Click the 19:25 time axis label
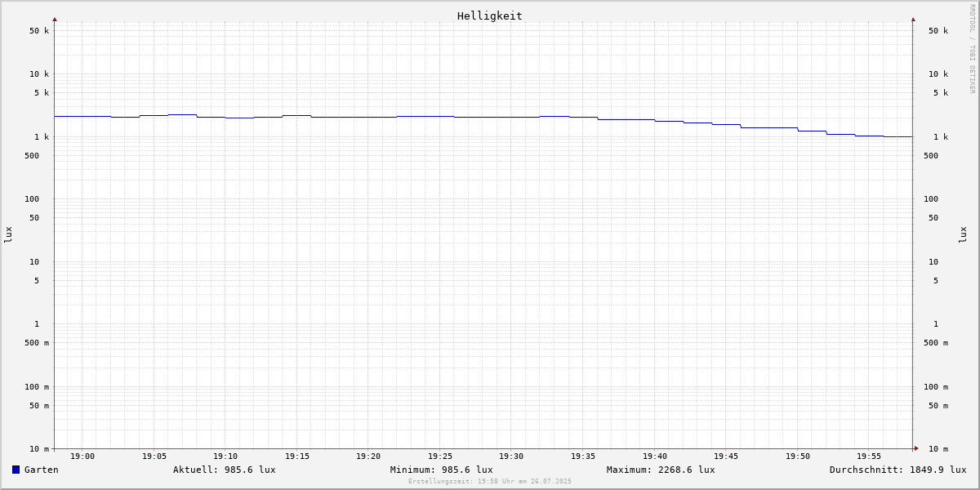This screenshot has width=980, height=490. pos(440,457)
